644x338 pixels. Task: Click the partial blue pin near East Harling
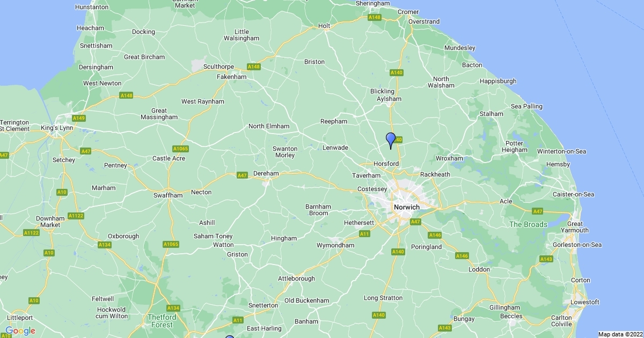230,337
